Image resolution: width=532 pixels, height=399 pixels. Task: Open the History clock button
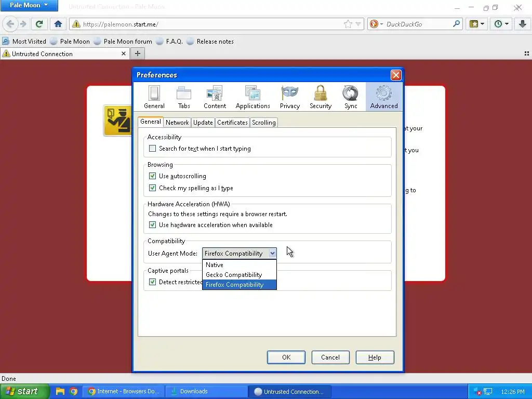(x=501, y=24)
